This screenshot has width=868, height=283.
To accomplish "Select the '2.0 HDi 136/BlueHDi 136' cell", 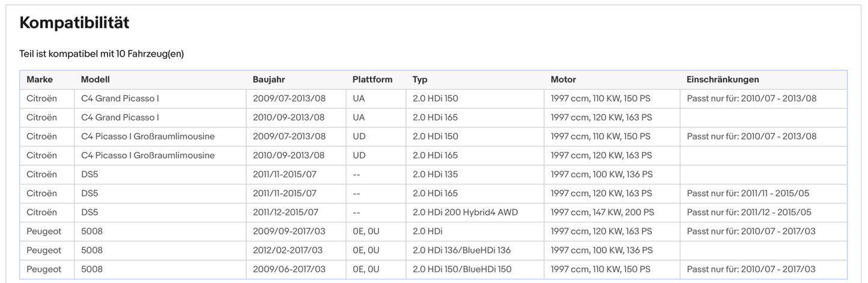I will pyautogui.click(x=461, y=250).
